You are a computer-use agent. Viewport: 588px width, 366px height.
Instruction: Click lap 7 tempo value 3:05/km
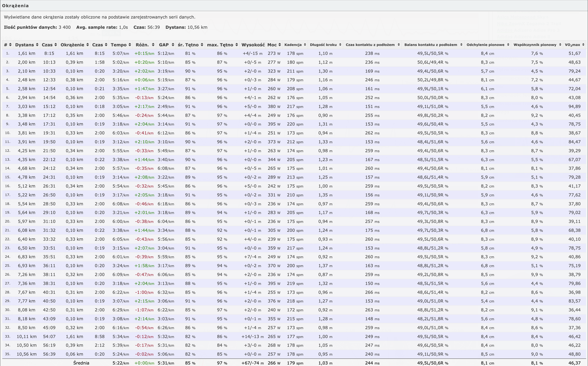[x=121, y=106]
